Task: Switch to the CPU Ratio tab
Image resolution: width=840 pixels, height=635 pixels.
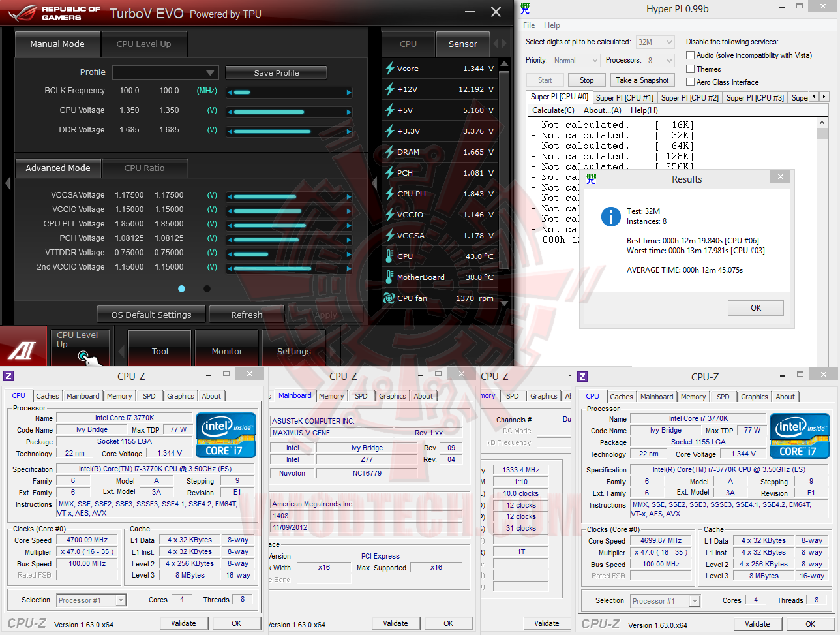Action: pos(145,168)
